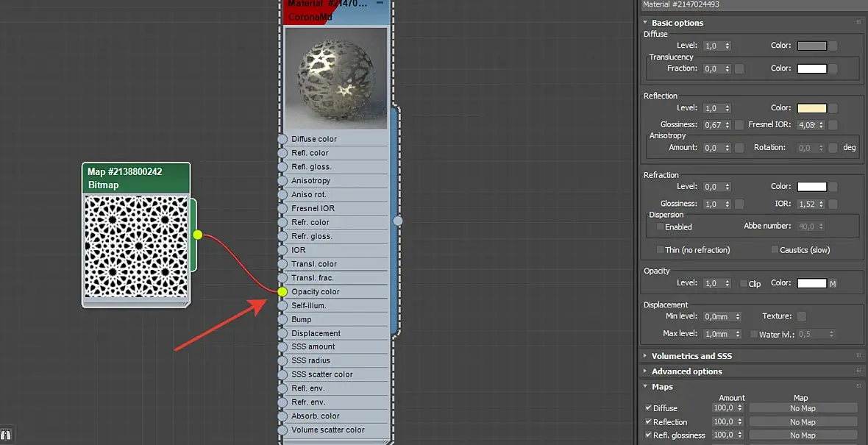Click the Reflection No Map button

803,421
